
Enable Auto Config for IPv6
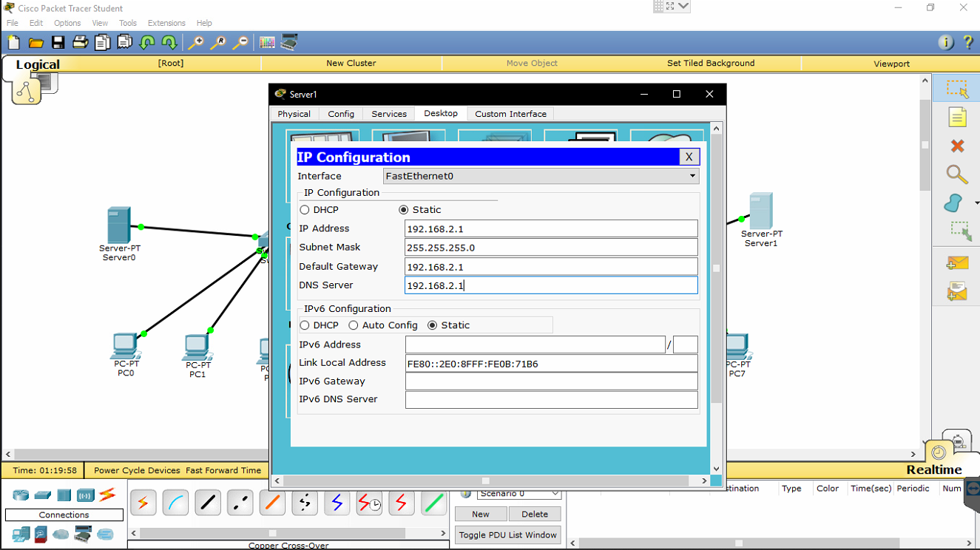[353, 325]
